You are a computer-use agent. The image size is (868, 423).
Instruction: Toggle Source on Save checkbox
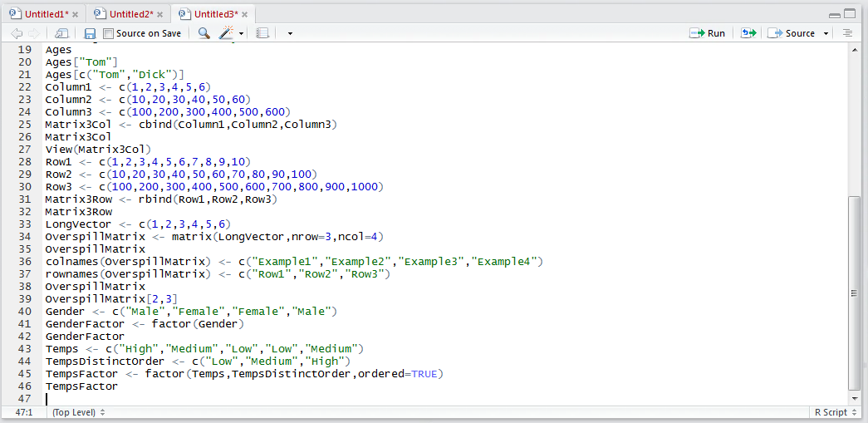[x=108, y=33]
